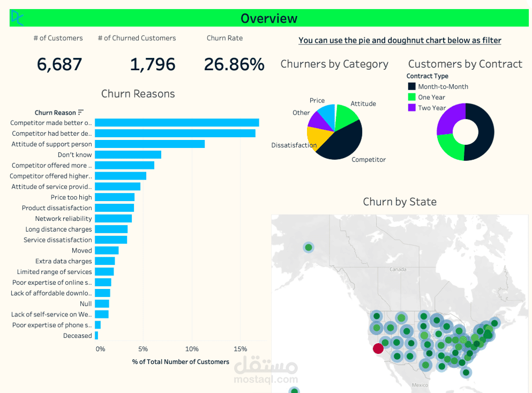Click the "Don't know" bar

tap(128, 154)
